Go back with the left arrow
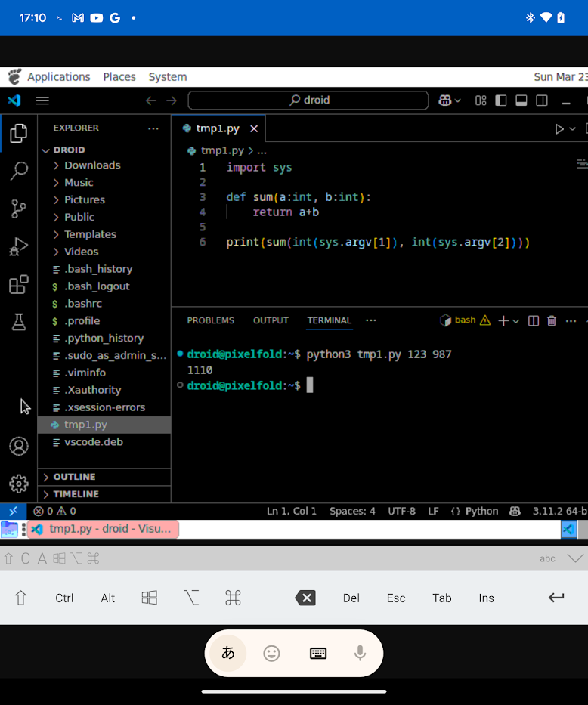Screen dimensions: 588x705 [150, 100]
